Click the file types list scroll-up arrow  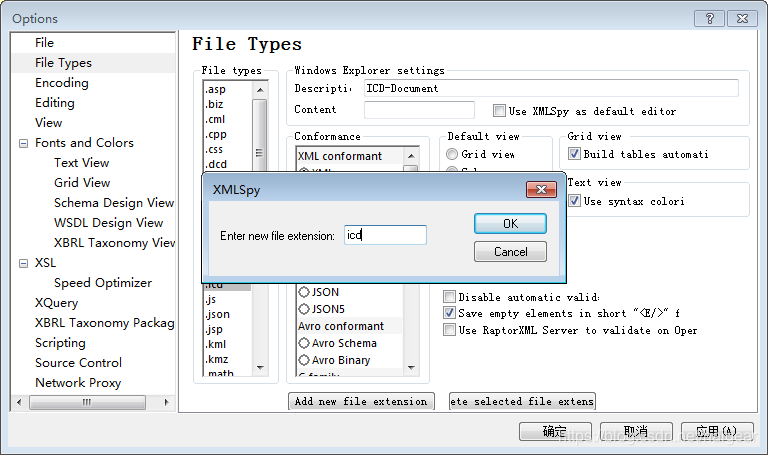pos(260,90)
